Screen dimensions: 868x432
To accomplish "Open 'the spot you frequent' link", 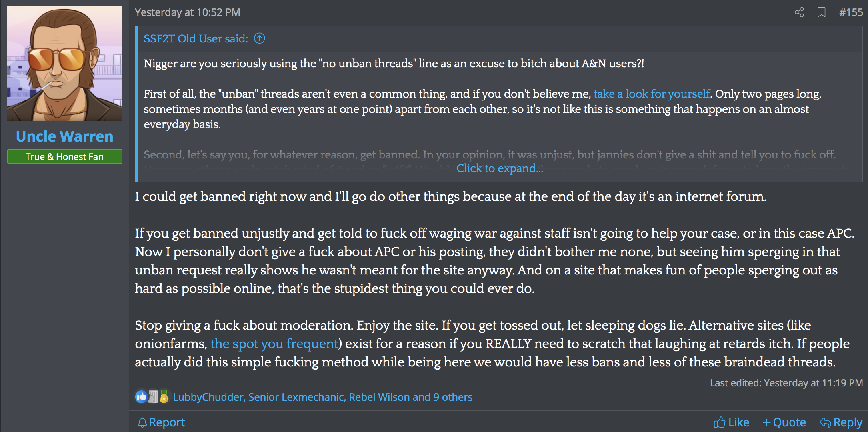I will [274, 344].
